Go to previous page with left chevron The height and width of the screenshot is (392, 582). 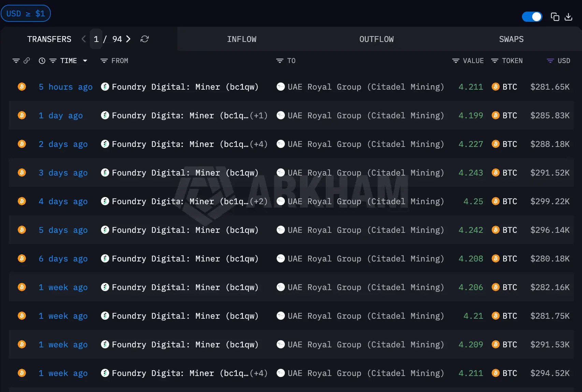[84, 39]
